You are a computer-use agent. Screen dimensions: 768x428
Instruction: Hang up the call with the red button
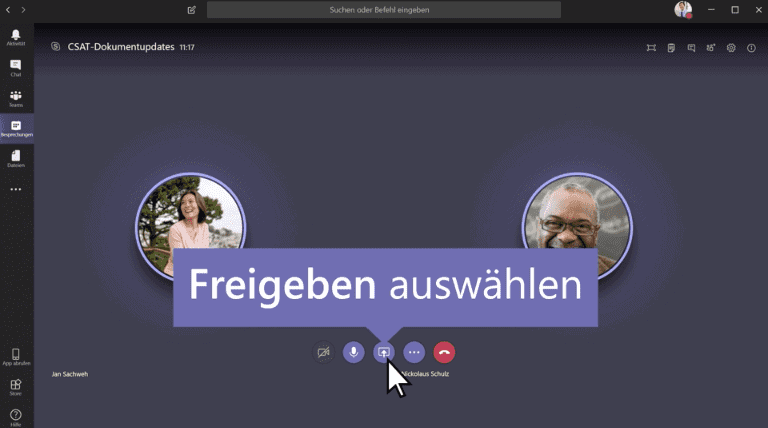click(445, 352)
